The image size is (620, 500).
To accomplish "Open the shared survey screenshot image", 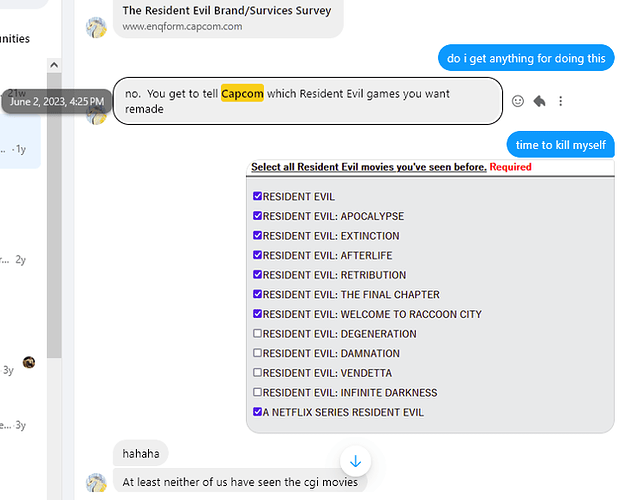I will pos(430,296).
